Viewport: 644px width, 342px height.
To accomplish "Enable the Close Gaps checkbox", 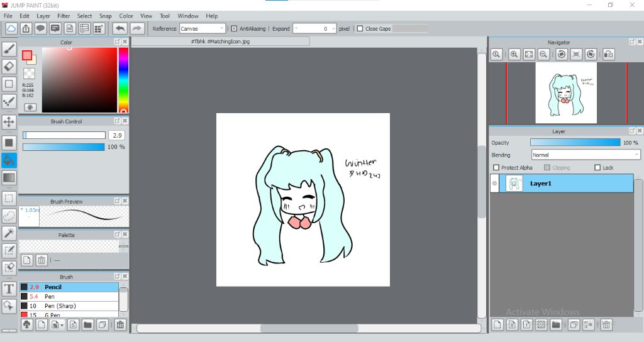I will [360, 29].
